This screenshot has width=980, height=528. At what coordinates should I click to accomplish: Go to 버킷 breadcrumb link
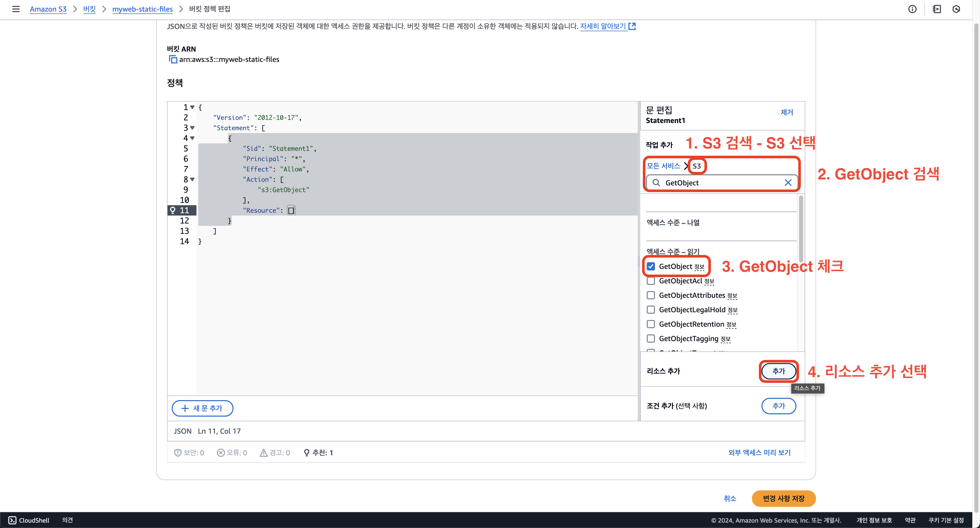click(x=89, y=9)
